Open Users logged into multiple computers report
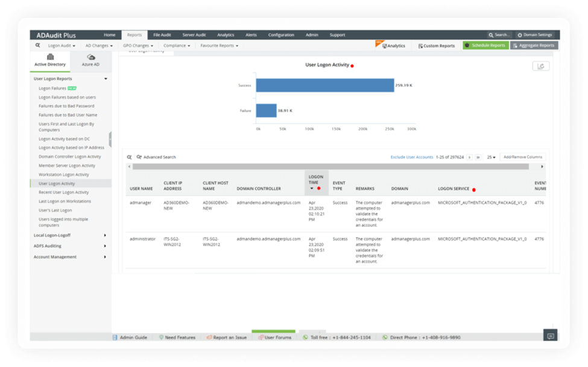Image resolution: width=588 pixels, height=367 pixels. tap(63, 222)
